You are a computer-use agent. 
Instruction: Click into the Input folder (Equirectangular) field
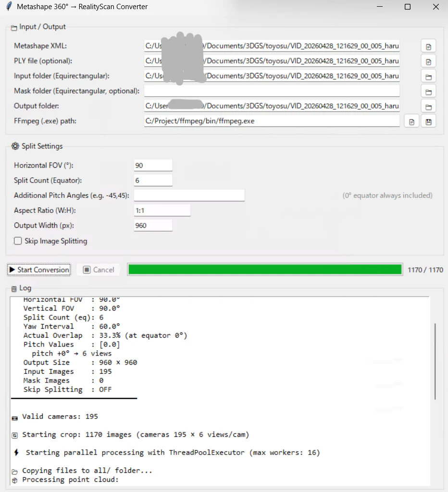(x=272, y=76)
